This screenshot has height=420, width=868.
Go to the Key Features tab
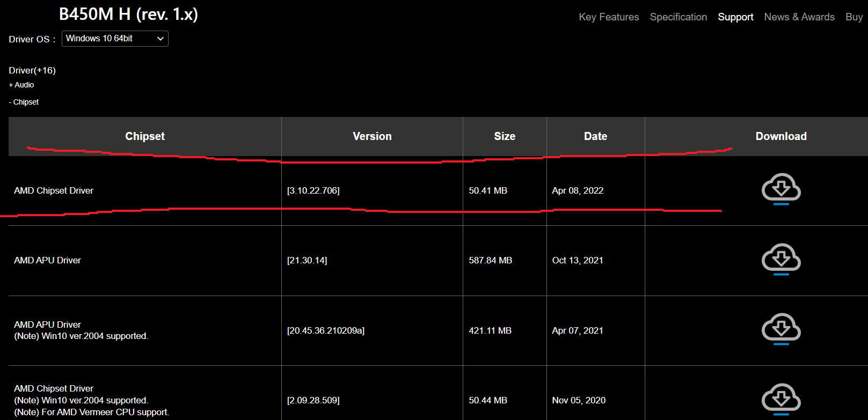click(x=609, y=17)
